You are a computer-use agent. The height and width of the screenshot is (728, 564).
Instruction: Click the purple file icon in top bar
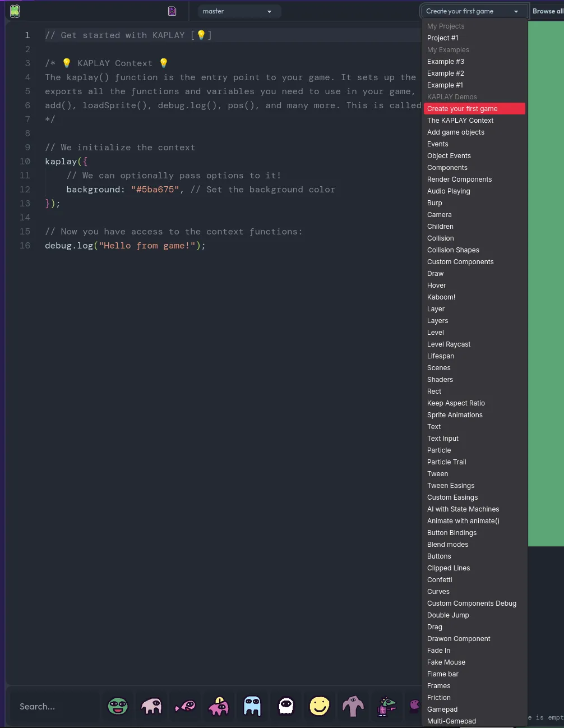coord(172,11)
